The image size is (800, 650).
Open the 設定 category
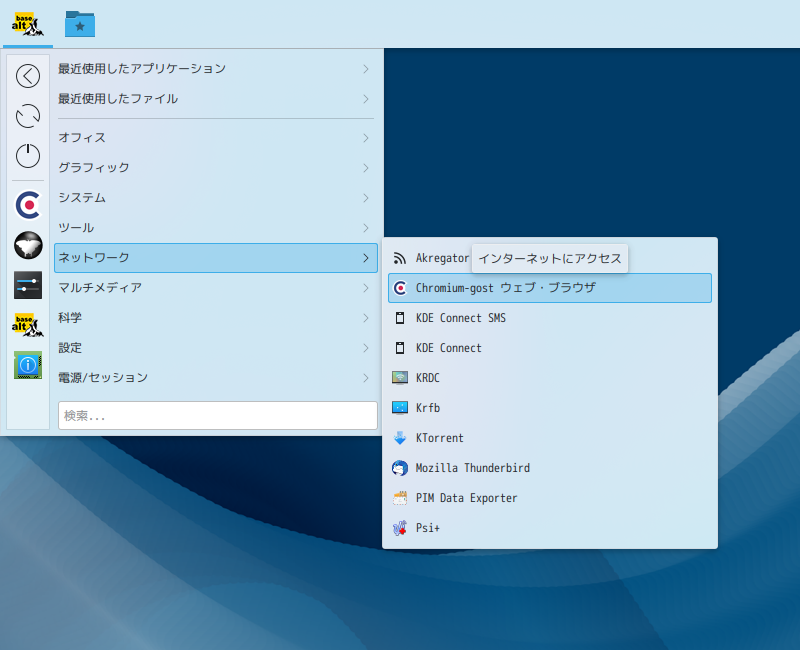(x=216, y=348)
